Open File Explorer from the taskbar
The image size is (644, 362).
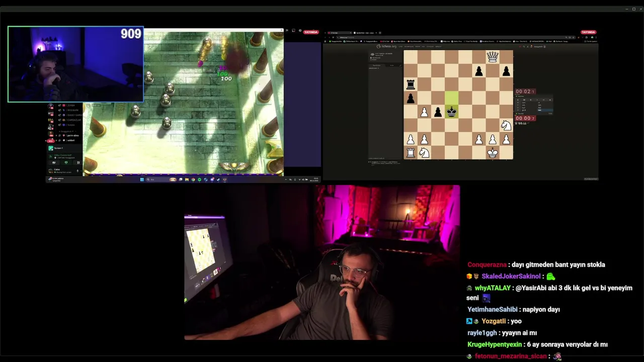click(187, 179)
